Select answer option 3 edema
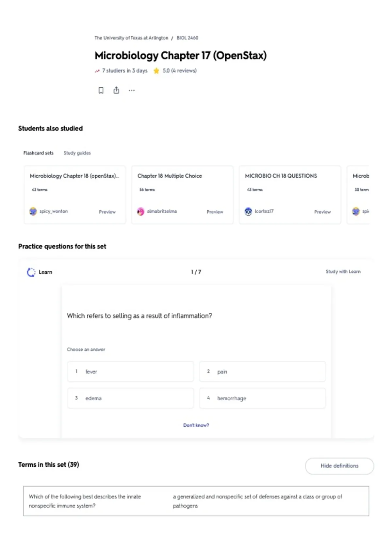 (x=130, y=398)
